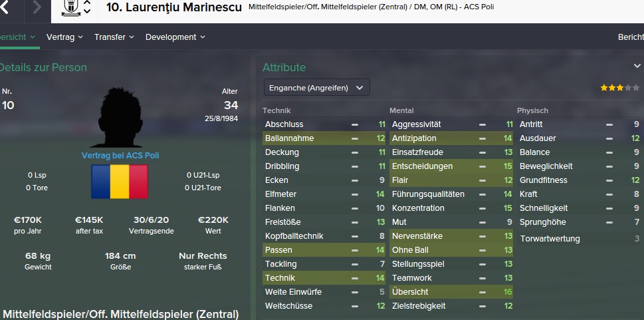This screenshot has height=320, width=644.
Task: Click the Vertrag bei ACS Poli link
Action: (x=120, y=156)
